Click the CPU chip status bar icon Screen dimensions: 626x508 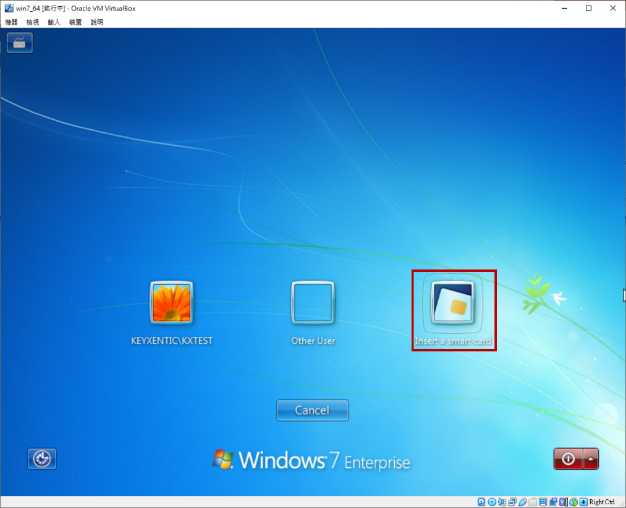[x=563, y=502]
